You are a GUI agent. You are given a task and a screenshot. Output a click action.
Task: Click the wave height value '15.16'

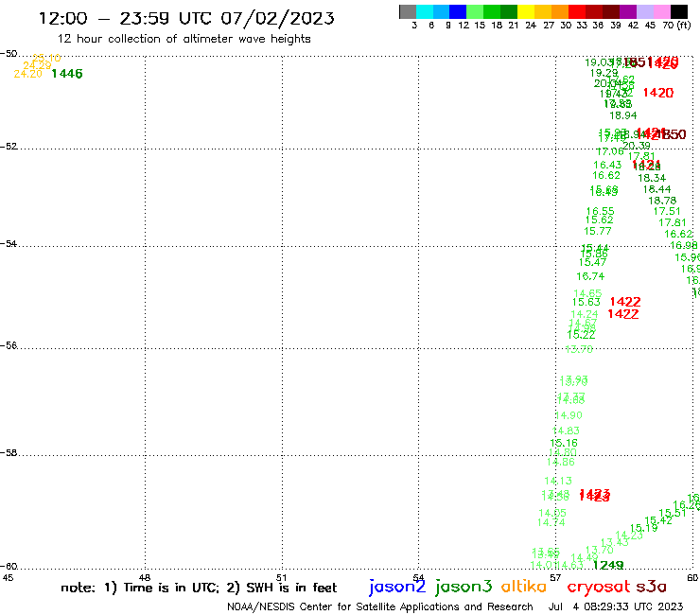coord(564,443)
